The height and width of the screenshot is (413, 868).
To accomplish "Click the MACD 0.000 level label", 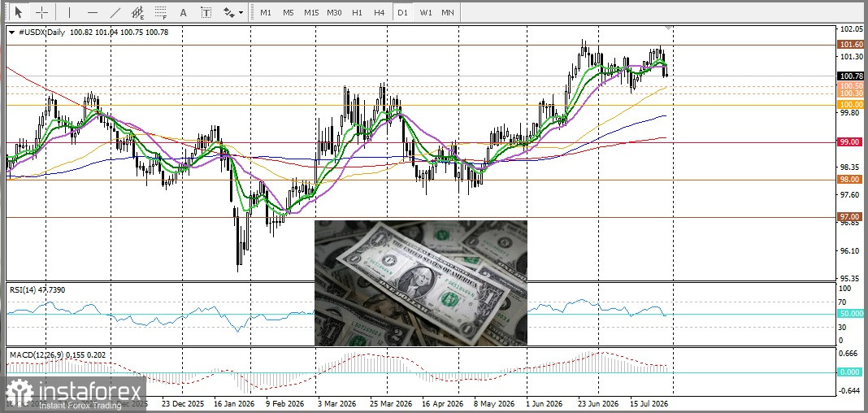I will coord(852,372).
